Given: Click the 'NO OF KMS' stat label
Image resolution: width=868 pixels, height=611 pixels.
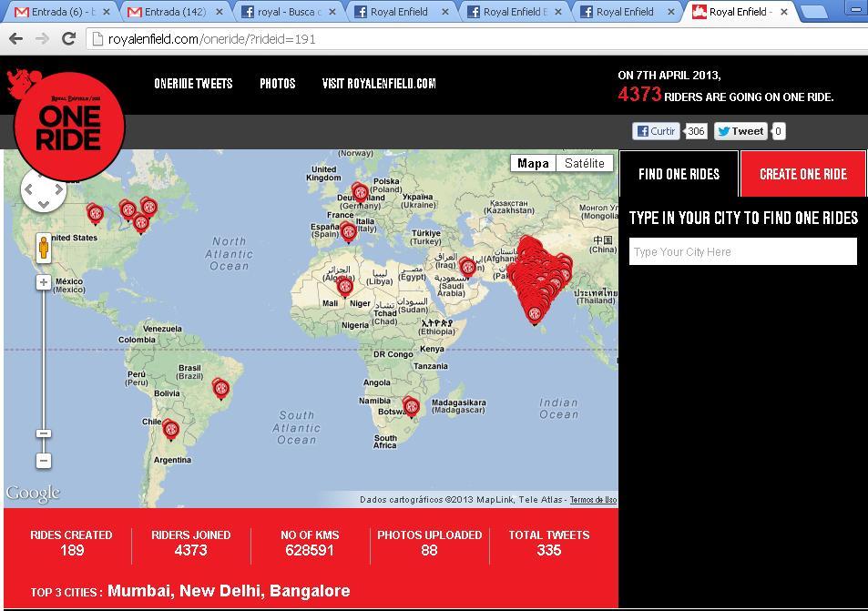Looking at the screenshot, I should [310, 535].
